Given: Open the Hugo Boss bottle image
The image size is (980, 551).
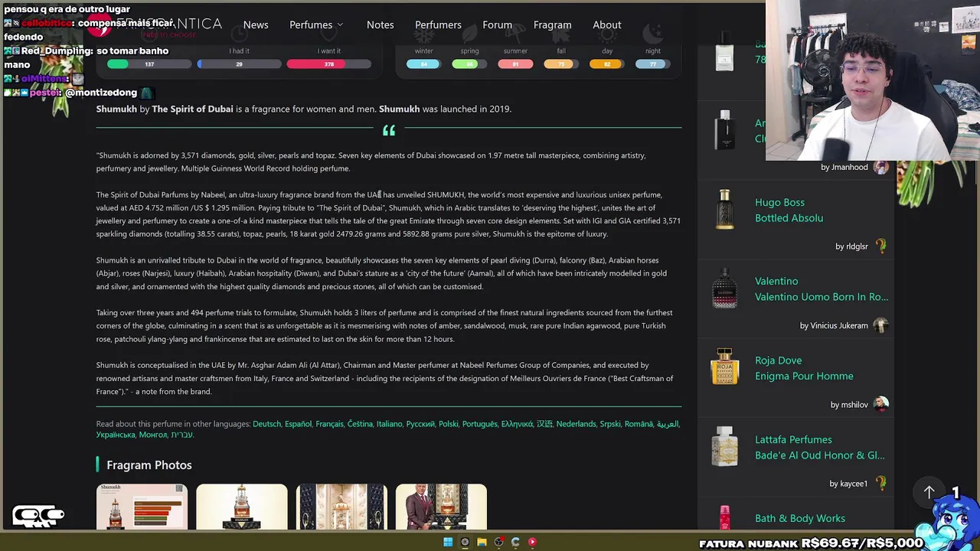Looking at the screenshot, I should tap(724, 210).
